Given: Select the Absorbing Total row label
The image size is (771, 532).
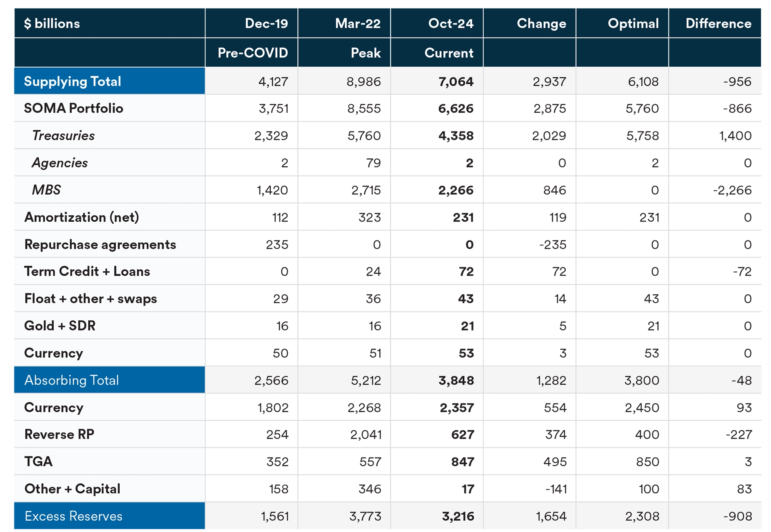Looking at the screenshot, I should pyautogui.click(x=71, y=380).
